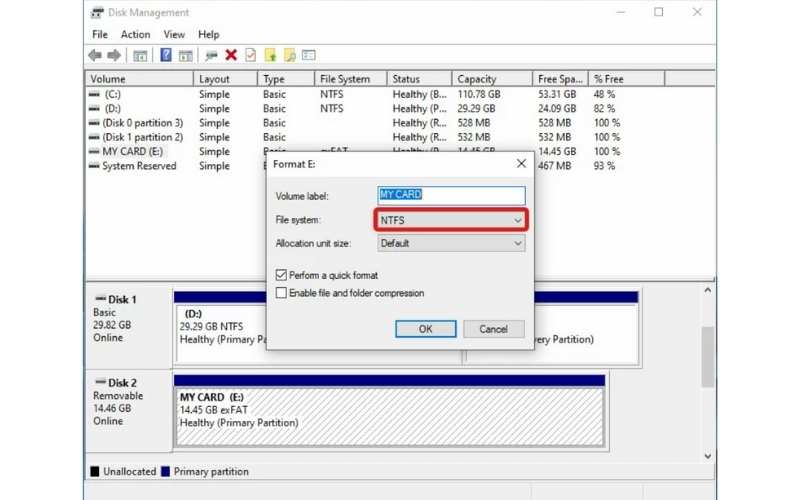Close the Format E: dialog
The height and width of the screenshot is (500, 800).
coord(521,163)
